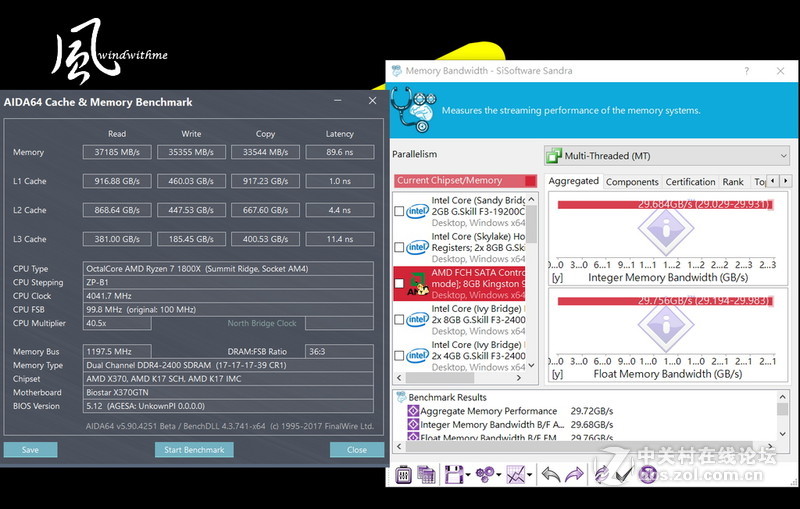The height and width of the screenshot is (509, 800).
Task: Click the 29.684GB/s integer bandwidth bar
Action: point(665,205)
